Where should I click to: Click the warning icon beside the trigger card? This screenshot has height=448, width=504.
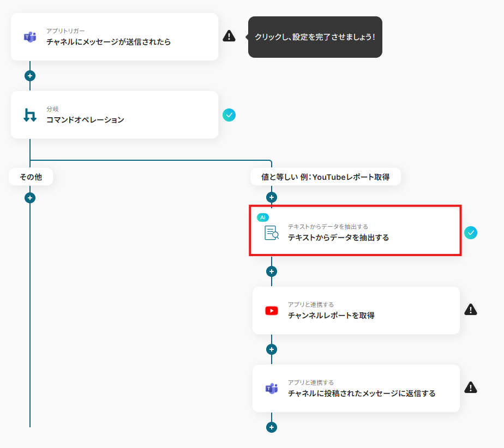(x=229, y=36)
